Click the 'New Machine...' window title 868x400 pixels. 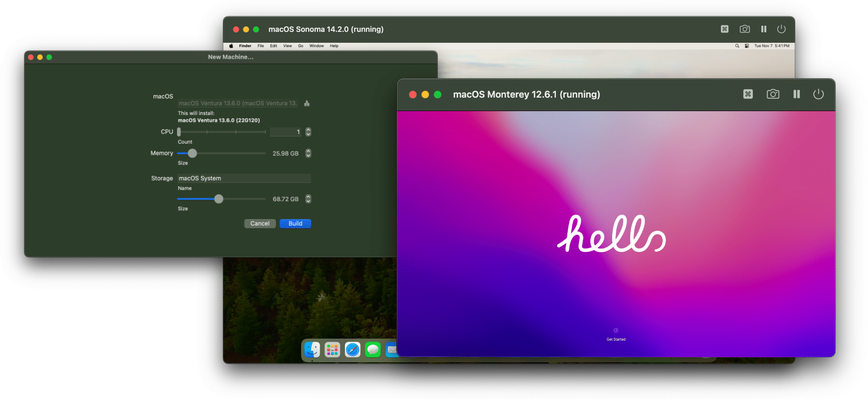tap(231, 57)
